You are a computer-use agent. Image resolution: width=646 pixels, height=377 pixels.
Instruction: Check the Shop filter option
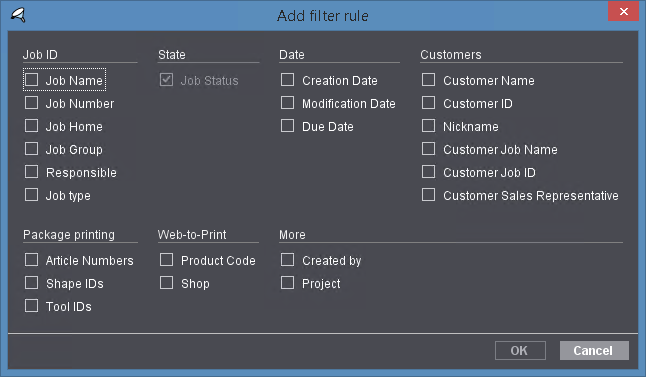click(166, 283)
